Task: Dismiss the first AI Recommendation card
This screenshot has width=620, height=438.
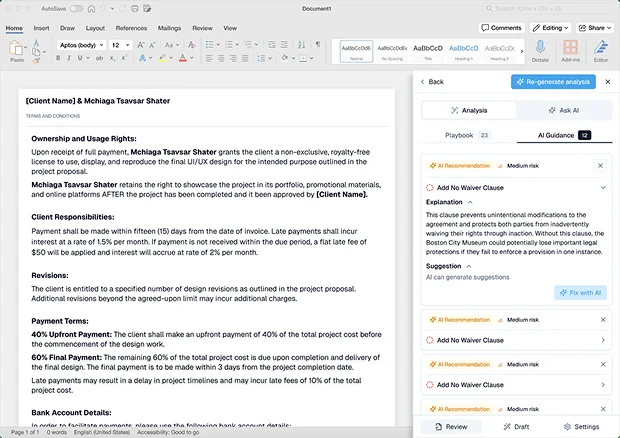Action: pos(600,166)
